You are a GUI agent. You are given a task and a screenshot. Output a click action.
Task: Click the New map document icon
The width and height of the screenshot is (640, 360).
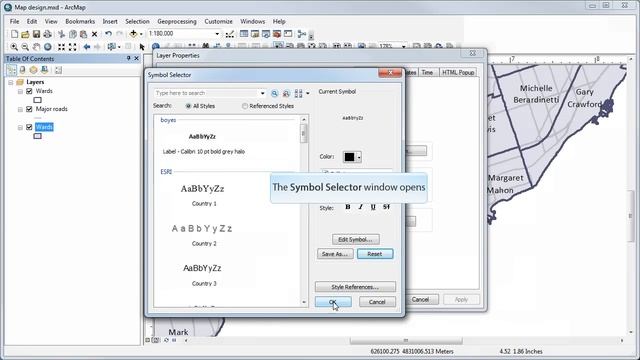point(14,34)
